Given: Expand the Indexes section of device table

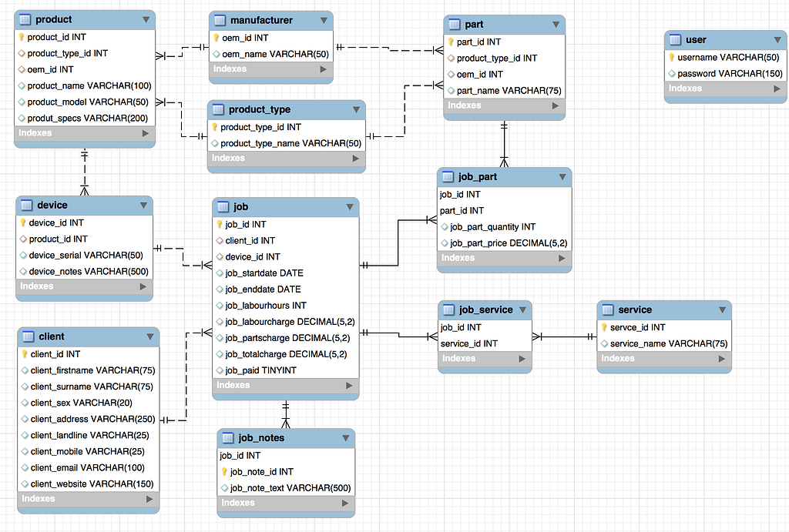Looking at the screenshot, I should coord(143,286).
